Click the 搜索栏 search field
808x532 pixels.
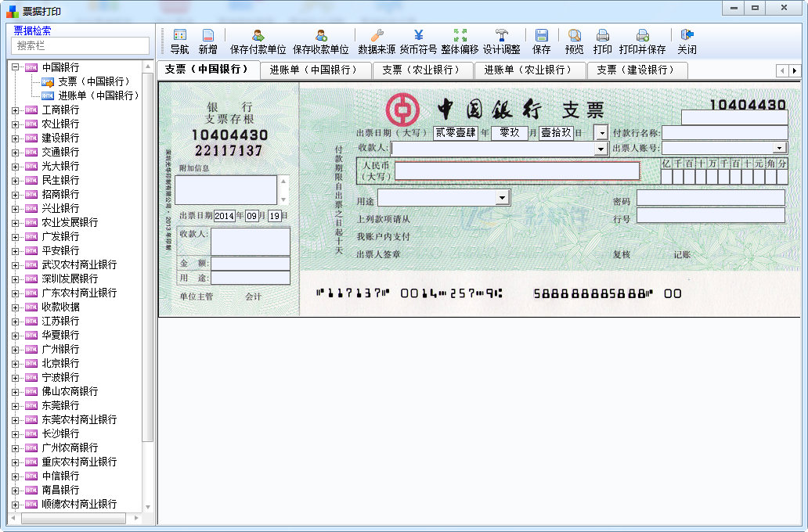(x=81, y=46)
